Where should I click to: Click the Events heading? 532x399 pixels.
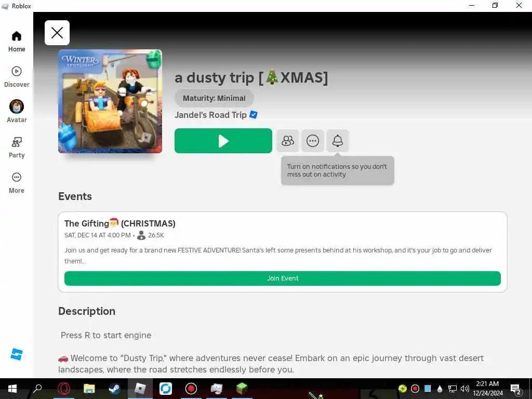click(75, 196)
